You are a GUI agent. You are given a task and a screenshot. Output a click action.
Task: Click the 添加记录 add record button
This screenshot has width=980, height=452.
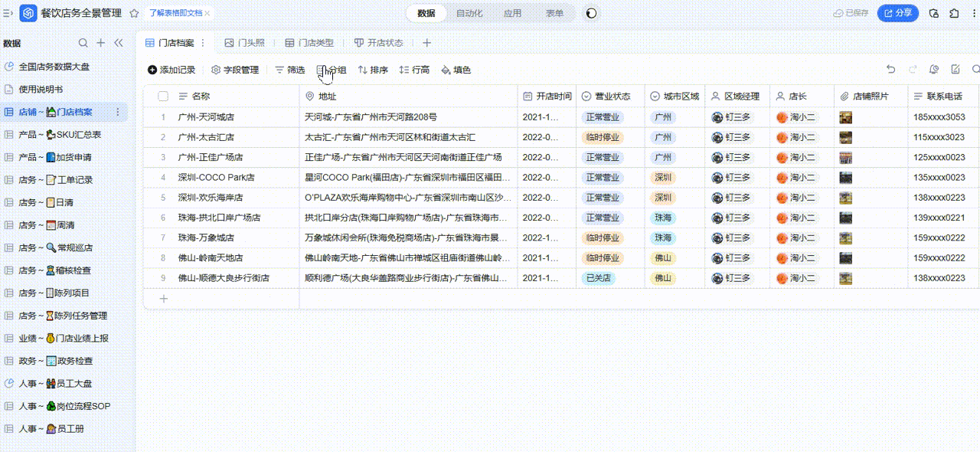coord(171,70)
